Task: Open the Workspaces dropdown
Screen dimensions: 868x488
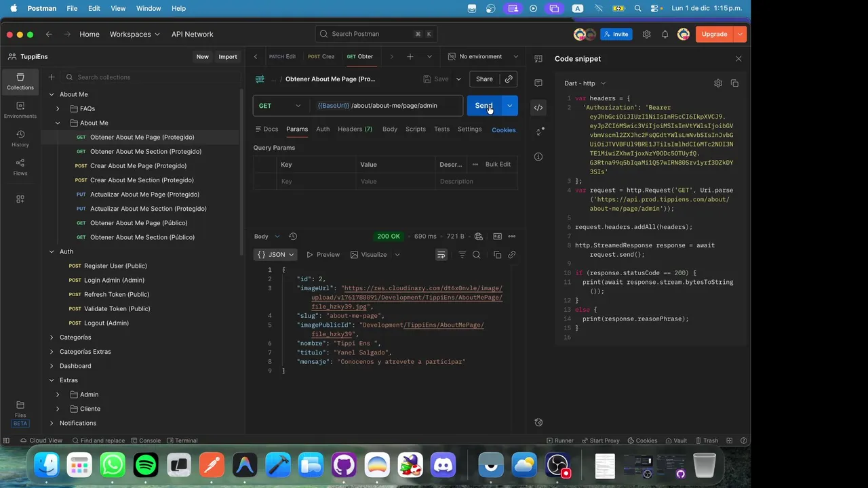Action: 135,34
